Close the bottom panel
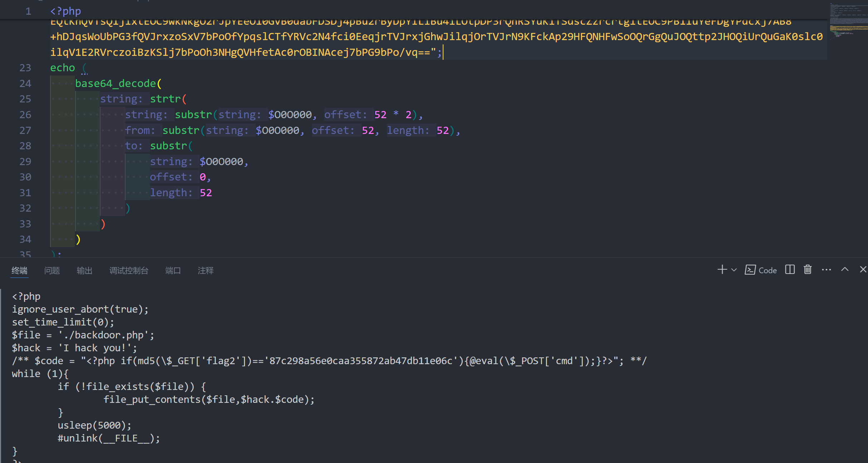This screenshot has height=463, width=868. point(863,270)
